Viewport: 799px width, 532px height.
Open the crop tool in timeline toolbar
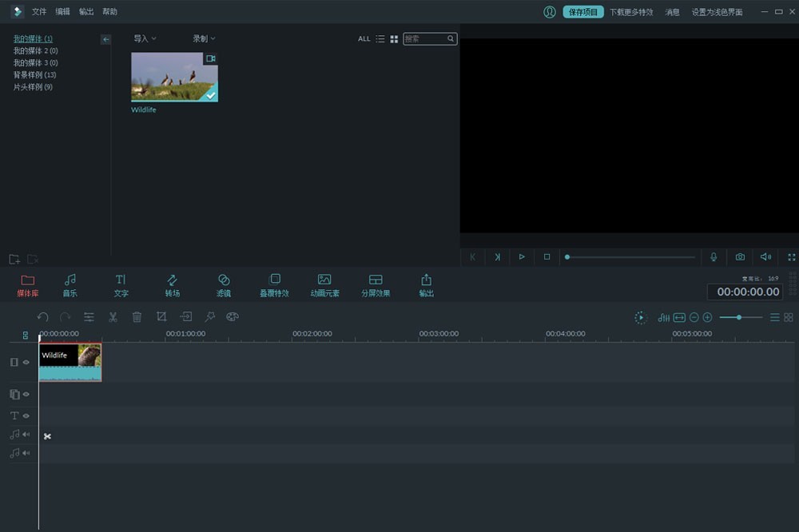pos(161,317)
